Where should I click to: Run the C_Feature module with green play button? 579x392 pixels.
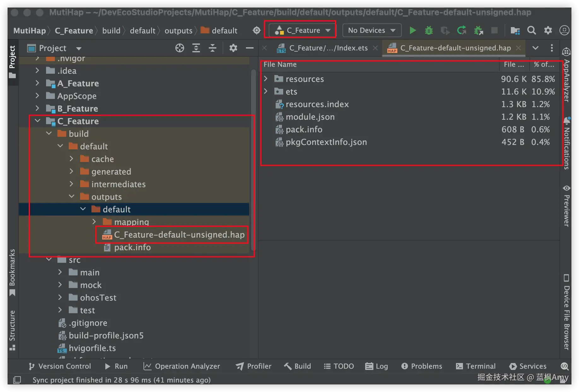coord(412,31)
